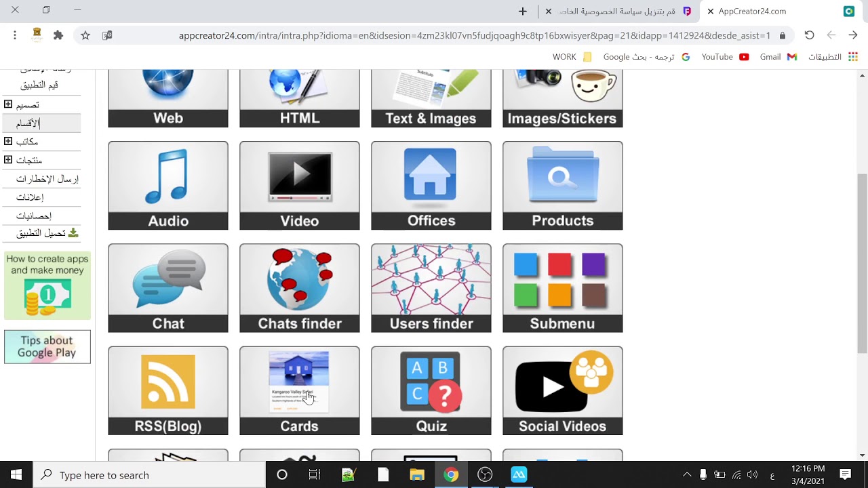Add a Submenu section
The height and width of the screenshot is (488, 868).
(x=563, y=288)
